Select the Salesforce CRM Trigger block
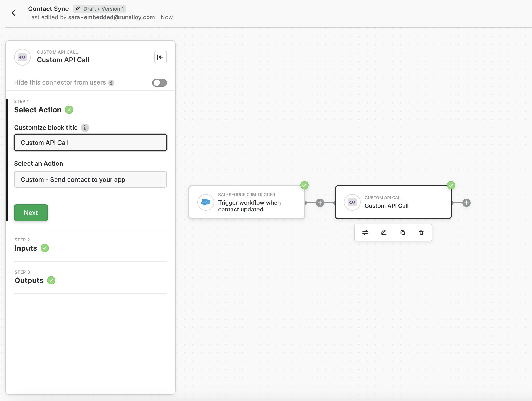Screen dimensions: 532x401 247,203
